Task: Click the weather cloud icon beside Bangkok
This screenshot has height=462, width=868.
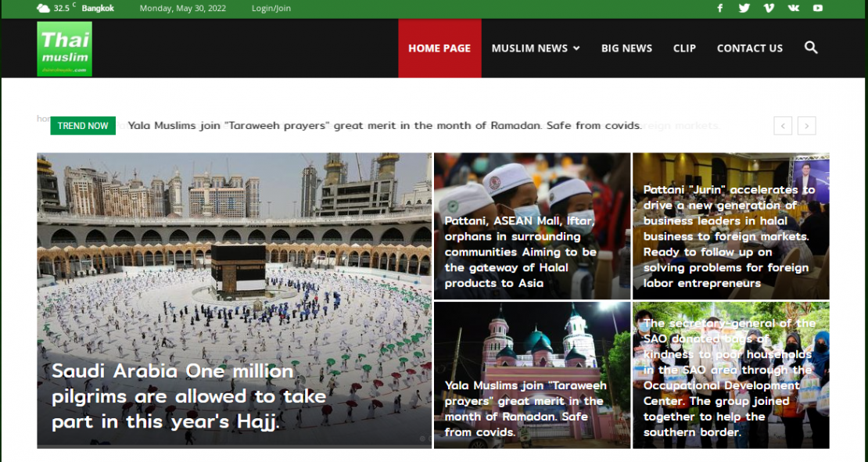Action: click(x=43, y=8)
